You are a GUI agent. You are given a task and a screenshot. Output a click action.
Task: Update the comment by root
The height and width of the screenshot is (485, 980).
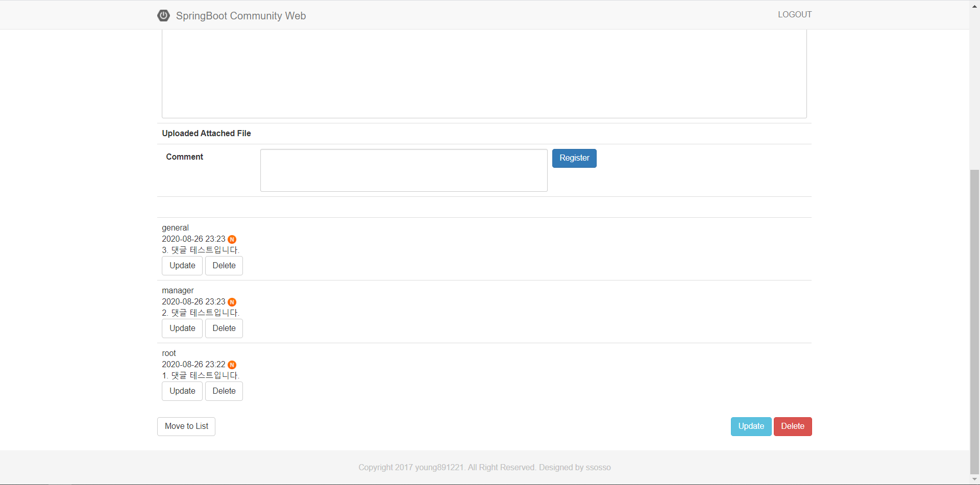click(182, 391)
